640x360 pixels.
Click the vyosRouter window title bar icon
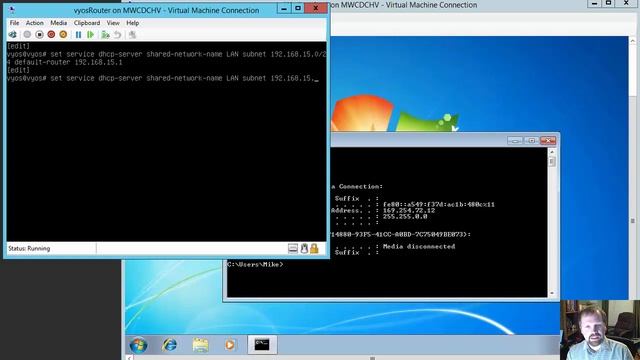[12, 10]
